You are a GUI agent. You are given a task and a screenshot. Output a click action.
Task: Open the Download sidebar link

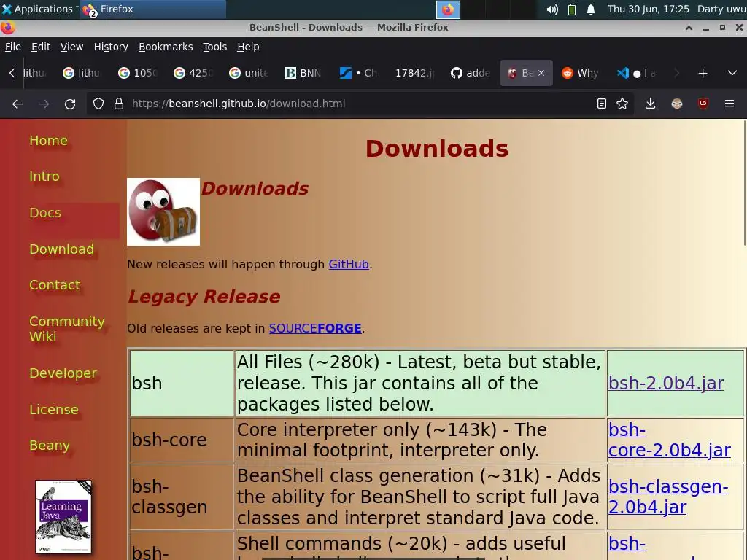coord(61,249)
